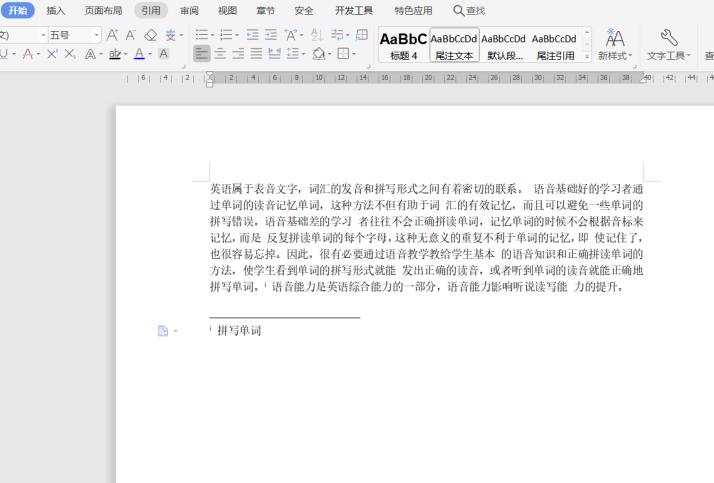The image size is (714, 483).
Task: Open the 页面布局 tab
Action: 103,10
